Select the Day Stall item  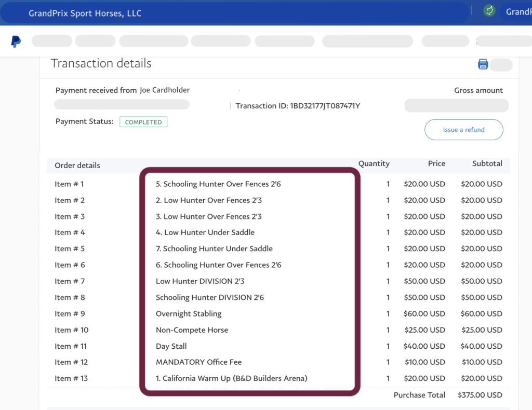[x=171, y=346]
